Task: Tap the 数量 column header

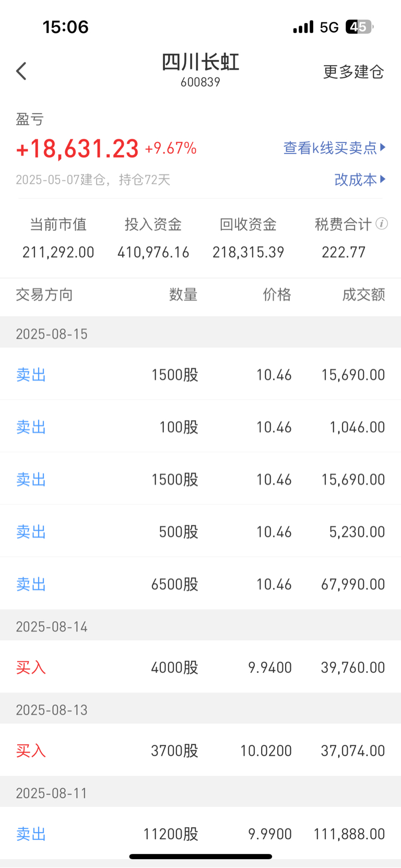Action: pyautogui.click(x=183, y=295)
